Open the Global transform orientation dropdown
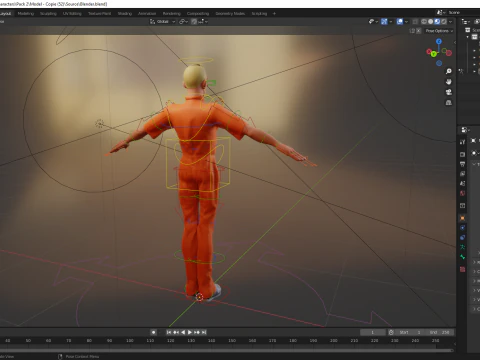 pos(162,22)
